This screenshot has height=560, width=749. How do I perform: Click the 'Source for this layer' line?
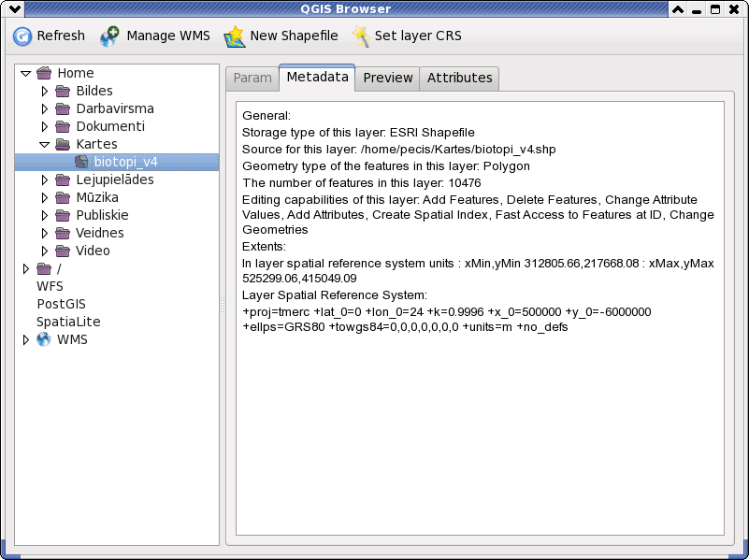(x=399, y=150)
